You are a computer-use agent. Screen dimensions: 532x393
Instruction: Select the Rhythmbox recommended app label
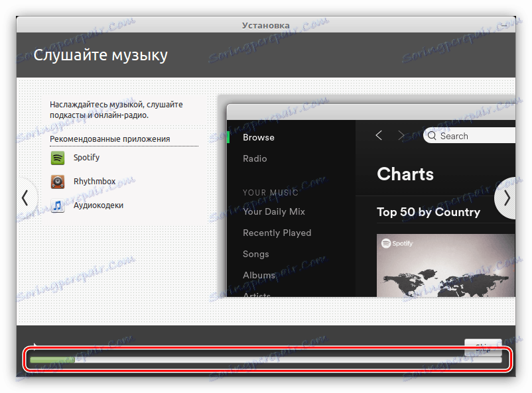tap(95, 182)
